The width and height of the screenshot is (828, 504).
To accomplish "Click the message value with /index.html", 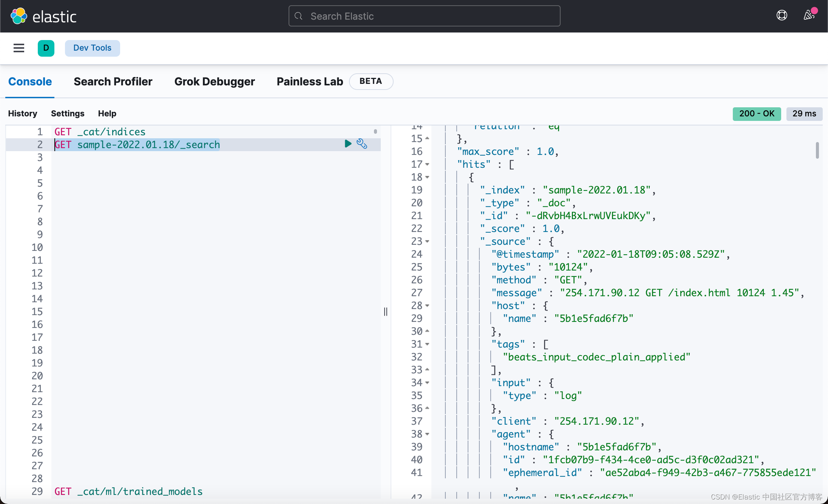I will [x=679, y=293].
